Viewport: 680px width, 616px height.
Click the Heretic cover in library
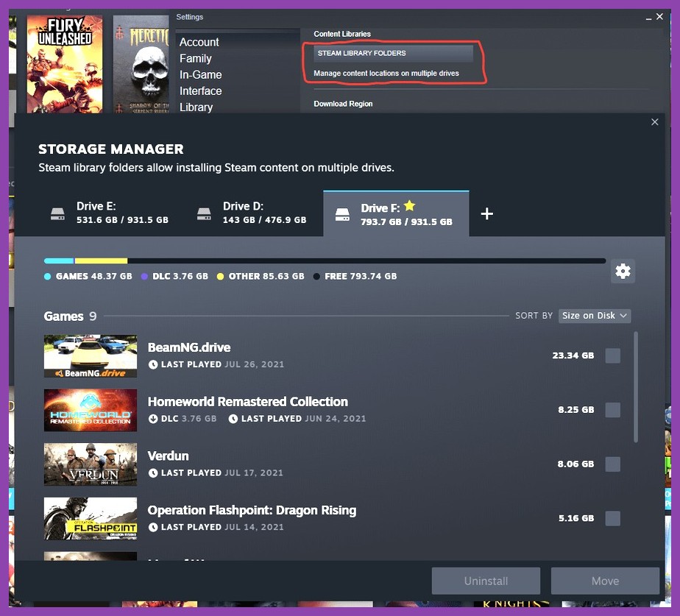[x=141, y=64]
